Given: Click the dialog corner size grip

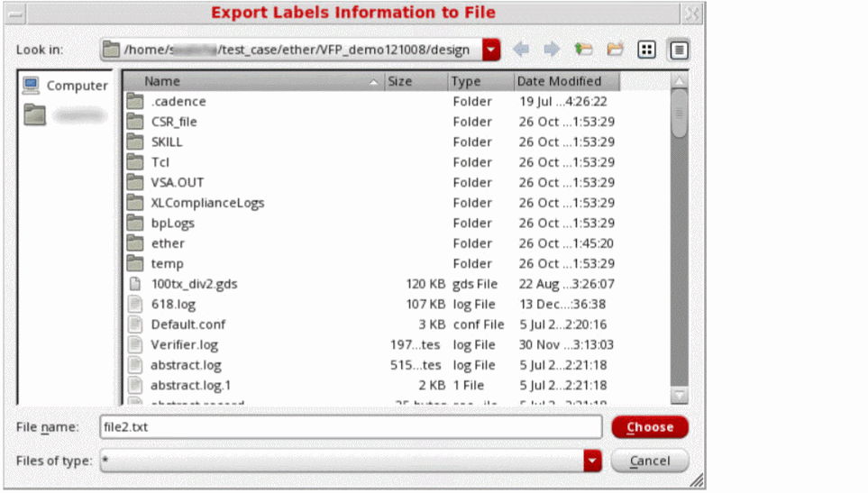Looking at the screenshot, I should point(697,480).
